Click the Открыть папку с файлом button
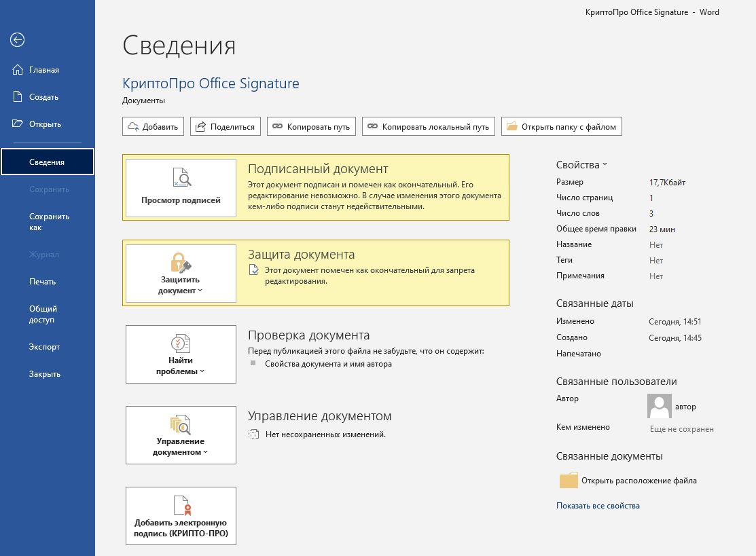756x556 pixels. click(x=561, y=126)
